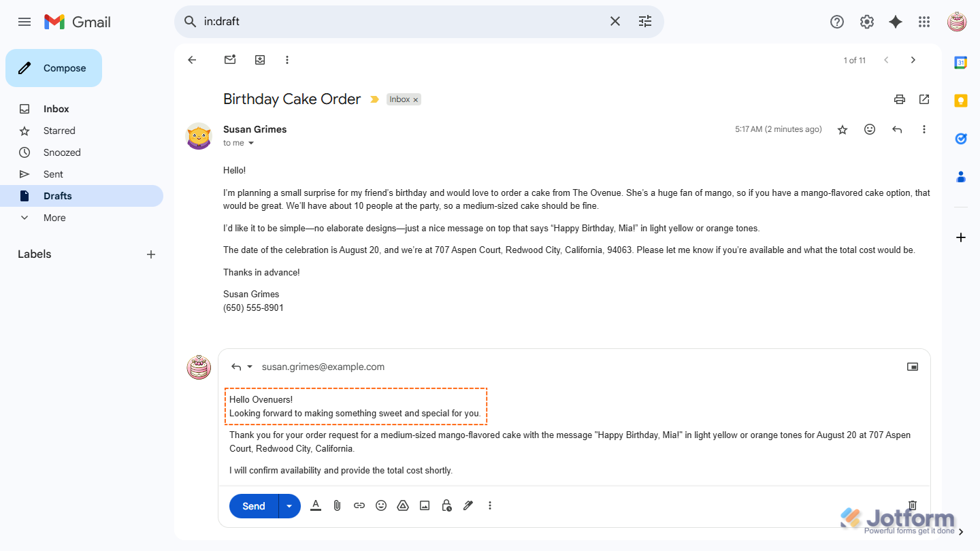Print the Birthday Cake Order email
This screenshot has height=551, width=980.
tap(900, 99)
